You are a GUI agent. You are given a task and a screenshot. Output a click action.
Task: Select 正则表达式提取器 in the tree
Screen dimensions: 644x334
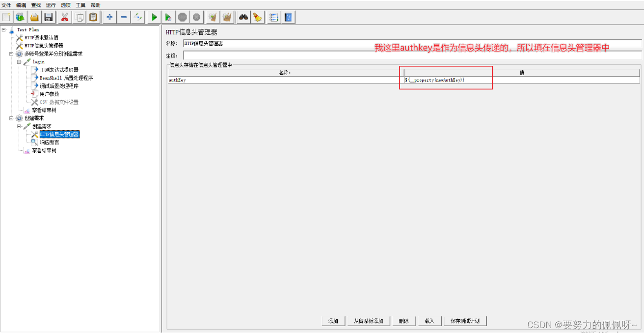(59, 70)
